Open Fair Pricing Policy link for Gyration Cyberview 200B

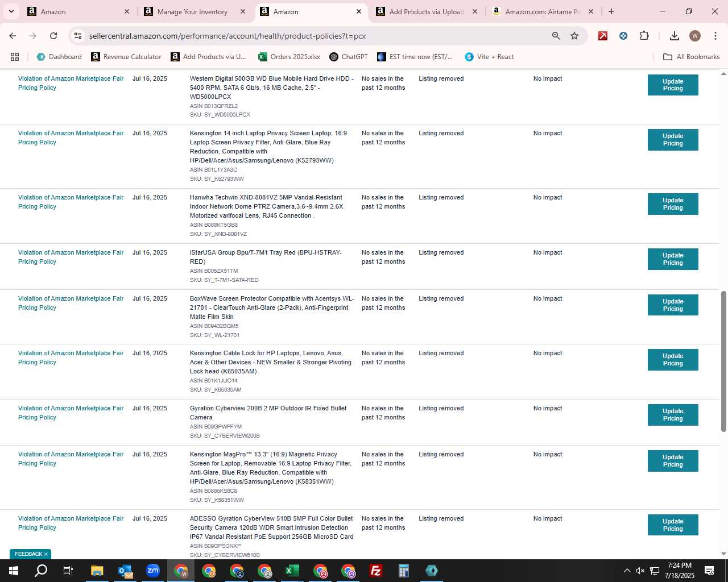(71, 413)
